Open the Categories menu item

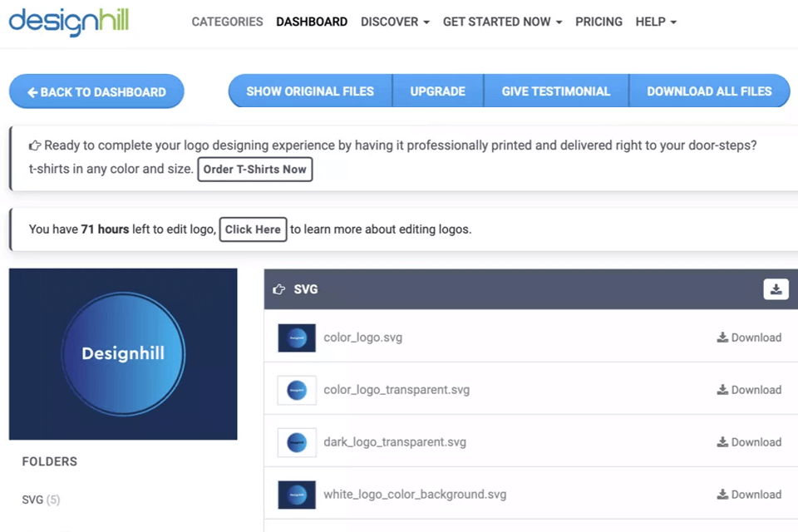coord(227,22)
